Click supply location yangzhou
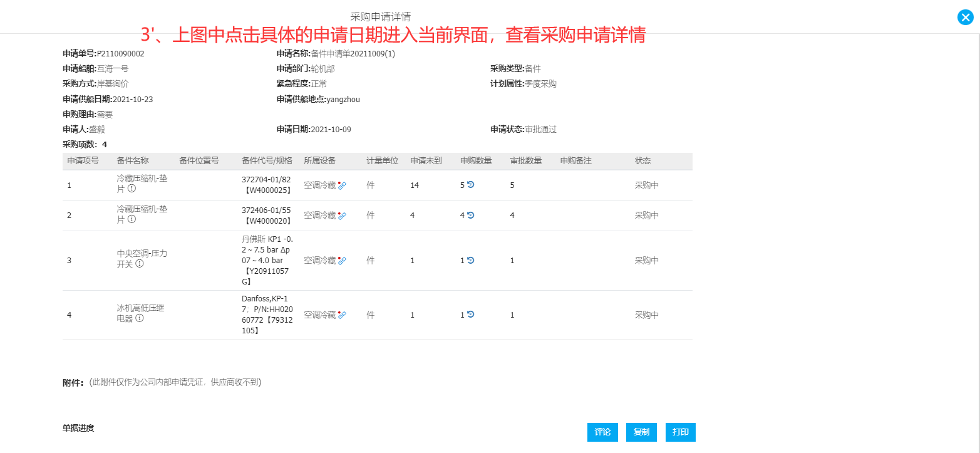980x453 pixels. [343, 100]
